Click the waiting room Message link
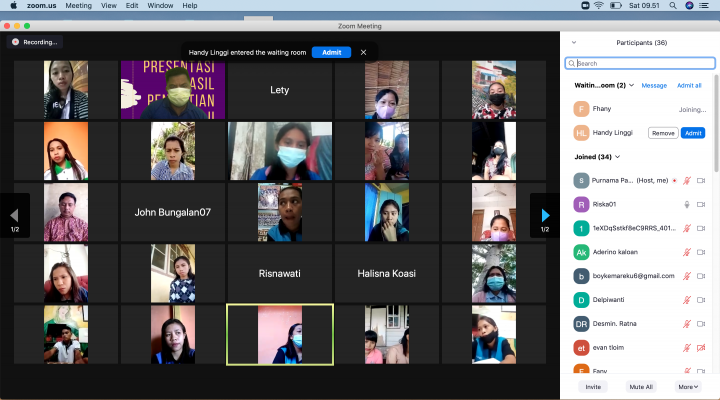 coord(654,85)
